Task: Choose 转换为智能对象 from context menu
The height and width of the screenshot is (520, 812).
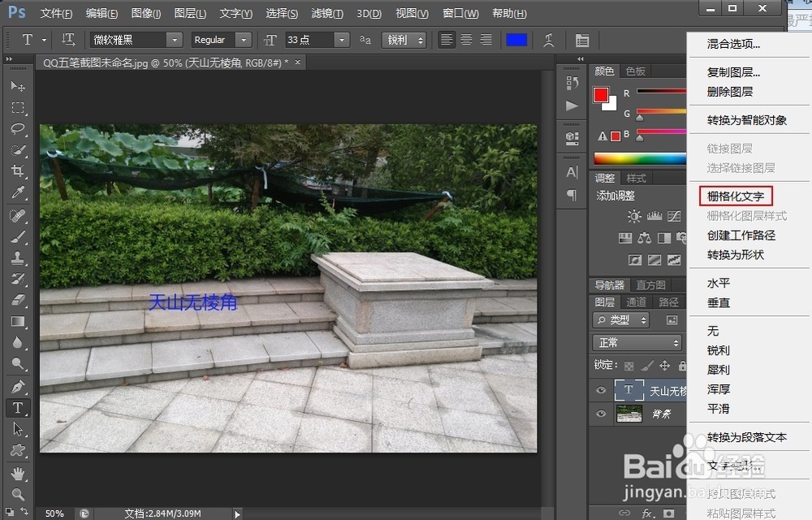Action: point(747,120)
